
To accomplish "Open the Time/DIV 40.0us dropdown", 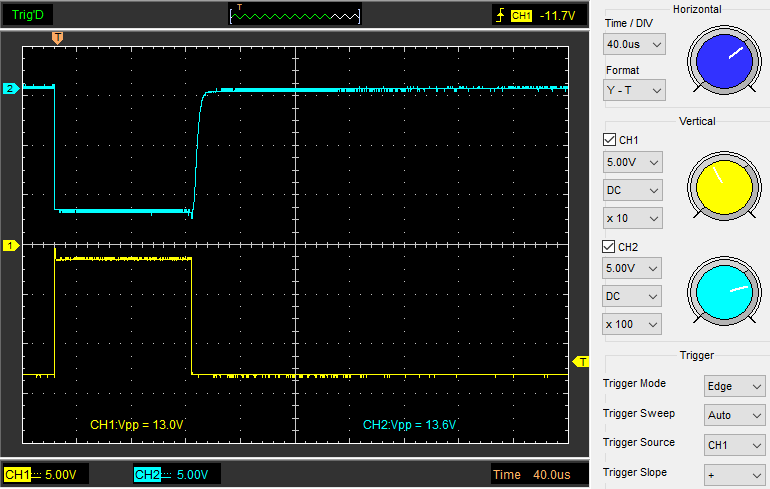I will (634, 44).
